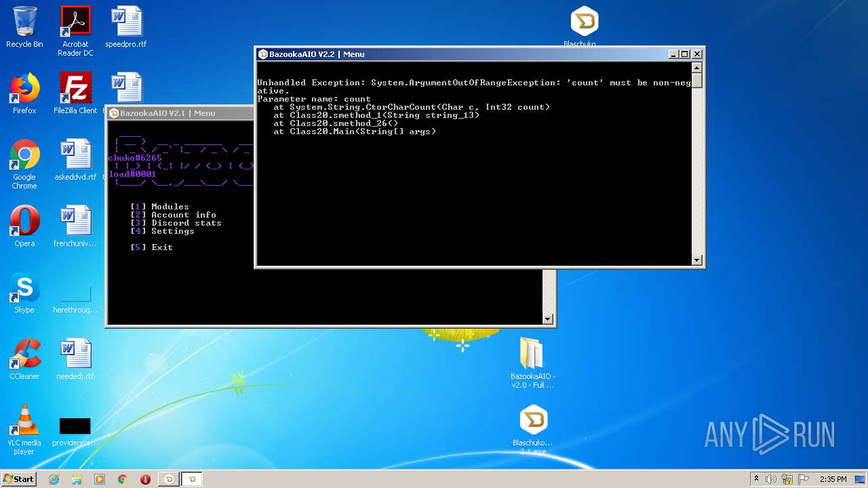The width and height of the screenshot is (868, 488).
Task: Launch Acrobat Reader DC shortcut
Action: (x=75, y=31)
